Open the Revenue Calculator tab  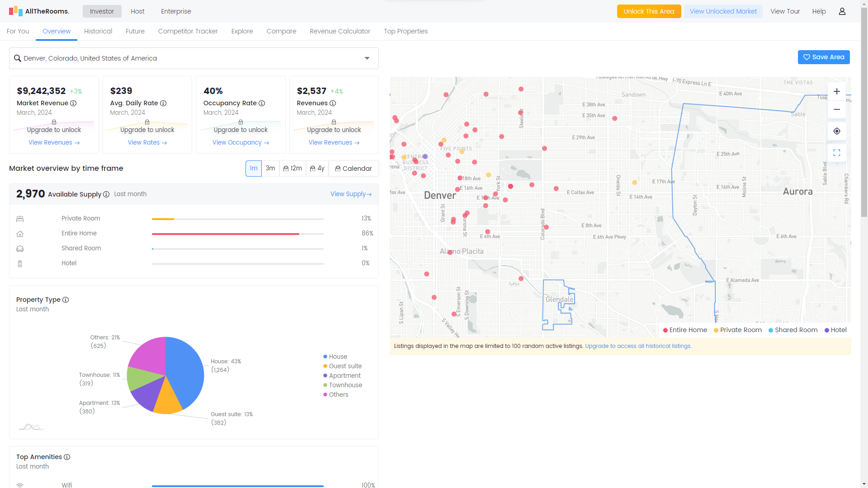340,31
